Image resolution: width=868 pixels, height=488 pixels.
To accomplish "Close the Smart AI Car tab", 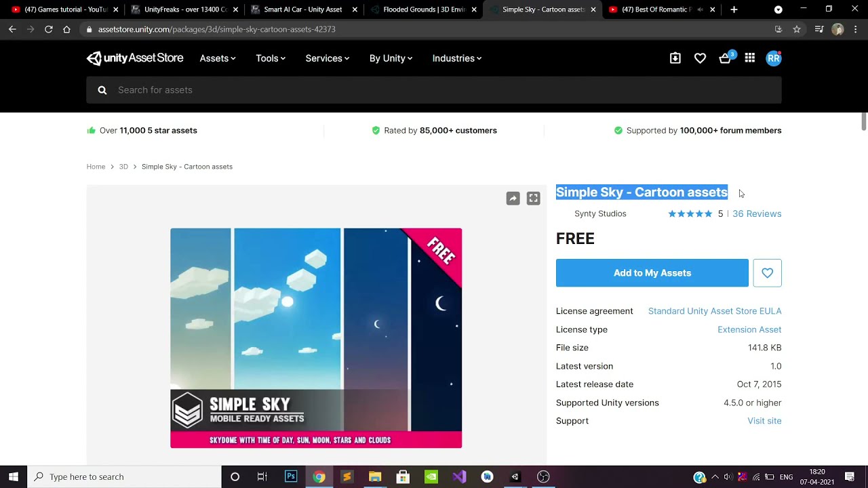I will (355, 9).
